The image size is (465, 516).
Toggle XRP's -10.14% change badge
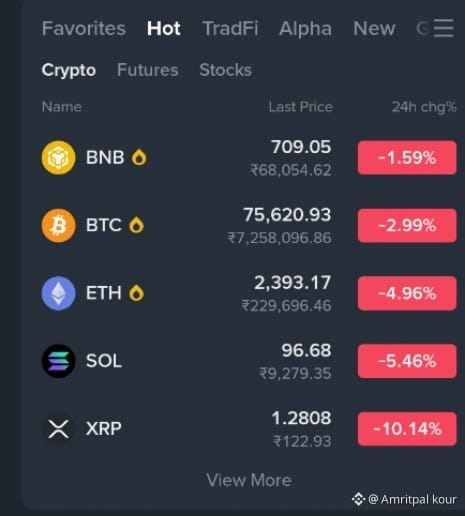[x=407, y=429]
